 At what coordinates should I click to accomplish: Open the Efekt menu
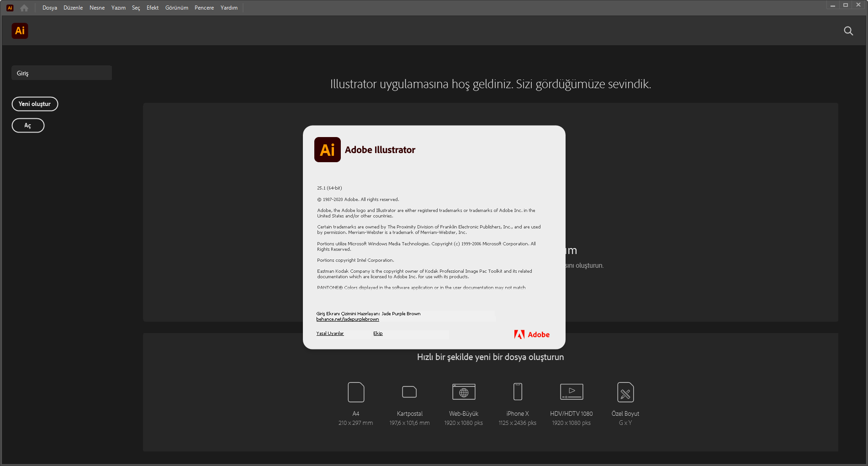pyautogui.click(x=153, y=8)
